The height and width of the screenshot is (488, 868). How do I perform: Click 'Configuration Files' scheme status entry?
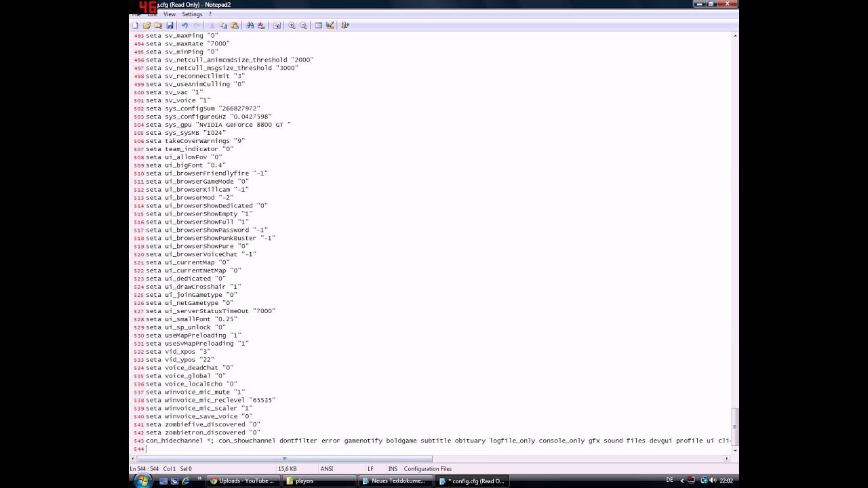428,468
